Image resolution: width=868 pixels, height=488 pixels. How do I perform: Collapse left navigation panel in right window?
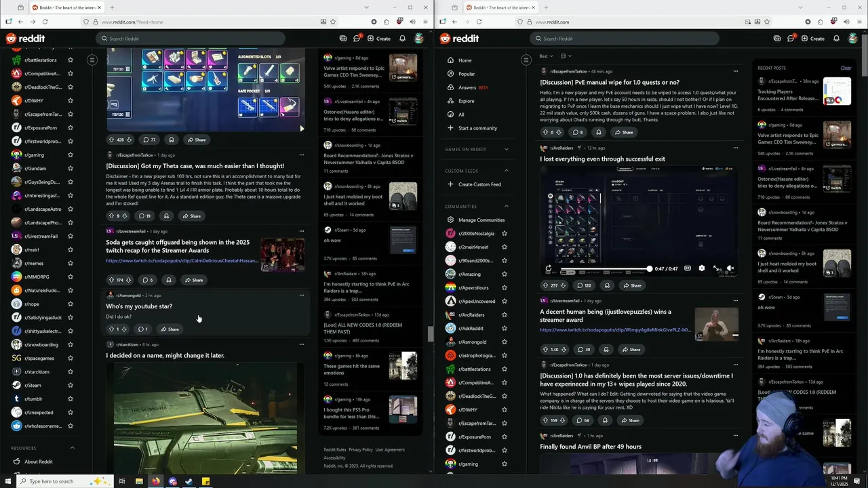[526, 60]
